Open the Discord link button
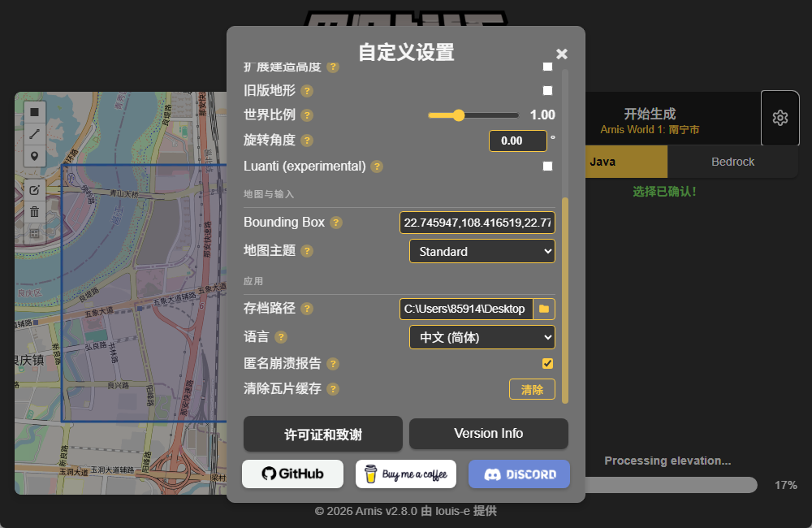Screen dimensions: 812x528 click(x=520, y=474)
